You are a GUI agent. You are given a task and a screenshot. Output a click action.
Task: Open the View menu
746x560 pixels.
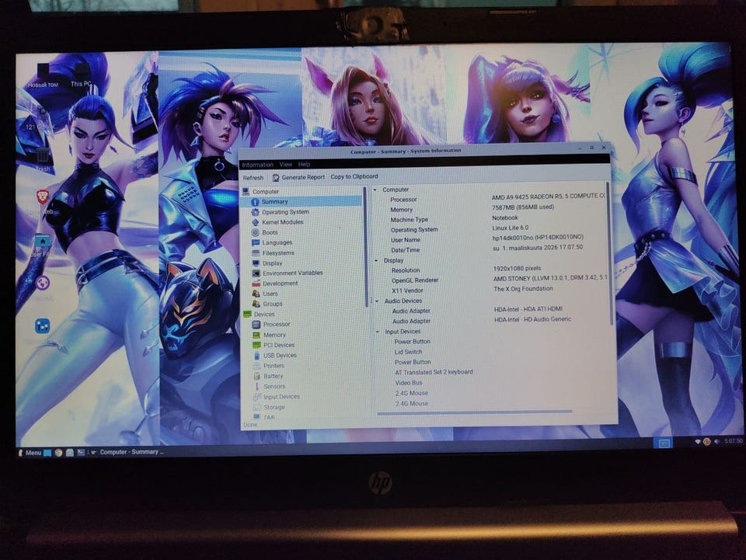285,165
